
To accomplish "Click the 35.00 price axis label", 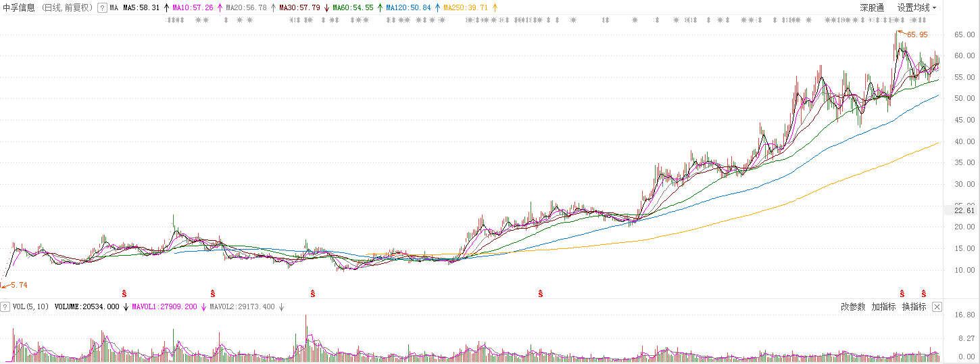I will pyautogui.click(x=964, y=163).
